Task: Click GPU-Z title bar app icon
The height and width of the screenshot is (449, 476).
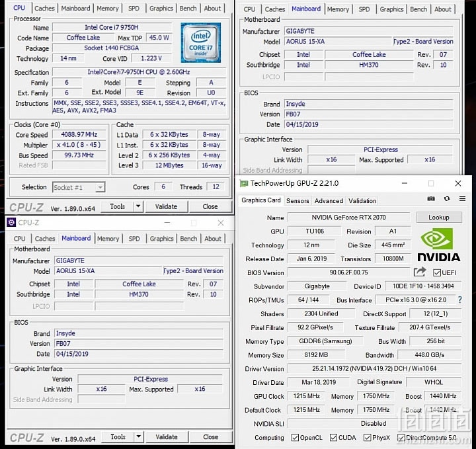Action: coord(243,183)
